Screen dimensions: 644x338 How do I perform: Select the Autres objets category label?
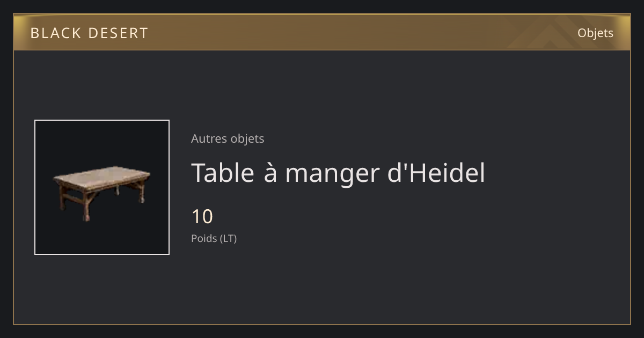(228, 138)
